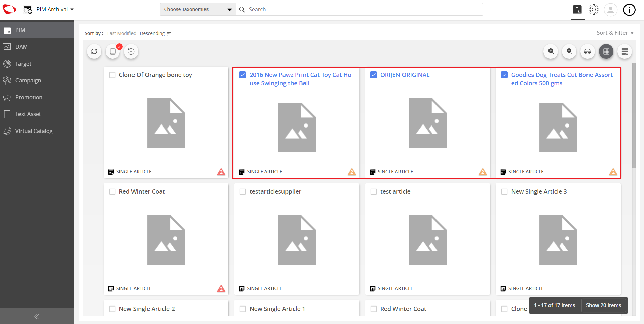
Task: Open Target in the sidebar
Action: [x=37, y=64]
